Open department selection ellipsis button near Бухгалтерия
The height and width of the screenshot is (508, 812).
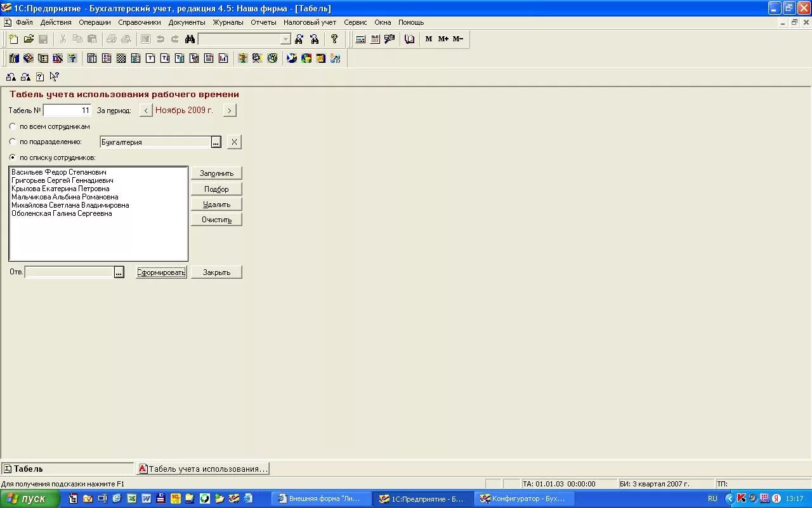pyautogui.click(x=216, y=142)
